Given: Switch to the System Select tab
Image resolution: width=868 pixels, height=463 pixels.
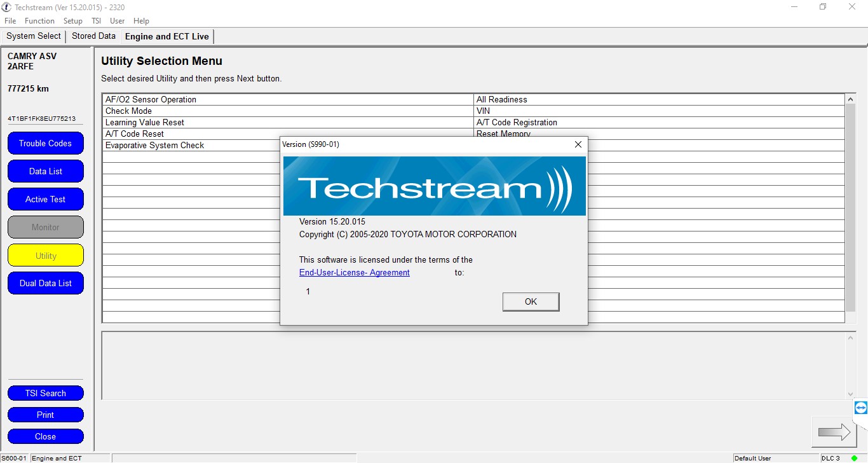Looking at the screenshot, I should [x=34, y=36].
